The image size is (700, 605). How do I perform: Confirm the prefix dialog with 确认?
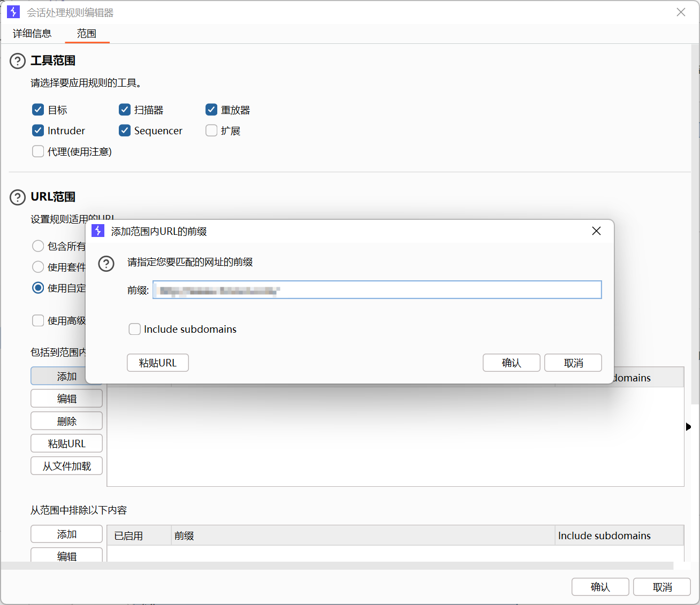point(512,363)
